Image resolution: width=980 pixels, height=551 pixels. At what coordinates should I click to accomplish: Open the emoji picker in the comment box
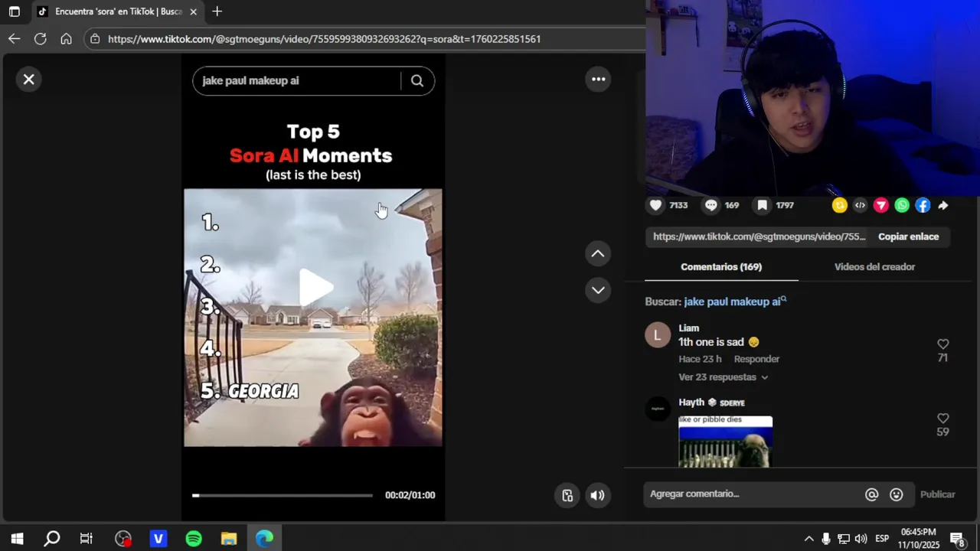(x=897, y=494)
